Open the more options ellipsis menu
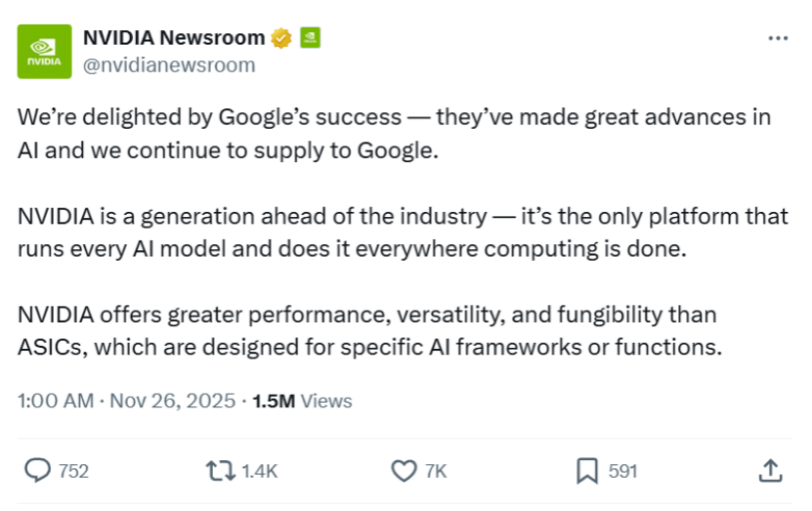The width and height of the screenshot is (812, 511). coord(778,38)
